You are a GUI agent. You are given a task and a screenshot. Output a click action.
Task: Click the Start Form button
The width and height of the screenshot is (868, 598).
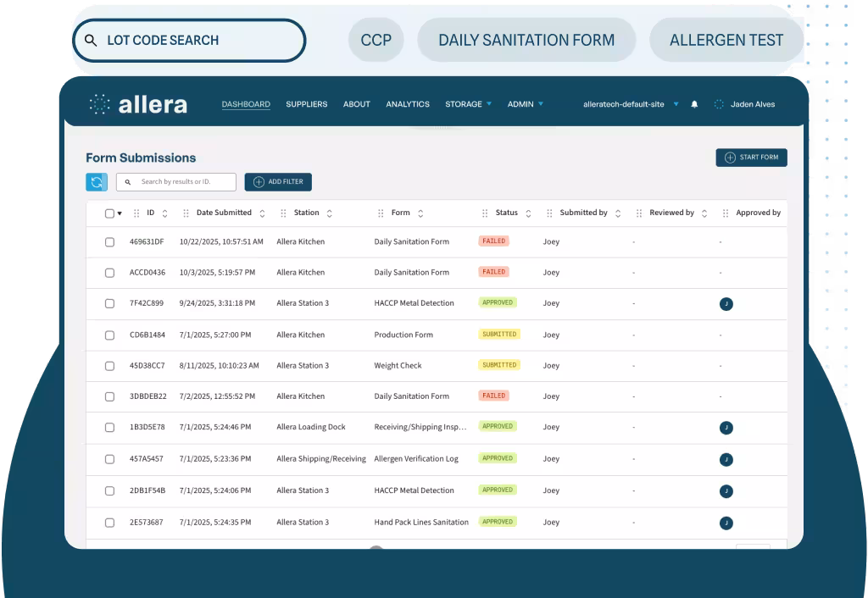(751, 158)
